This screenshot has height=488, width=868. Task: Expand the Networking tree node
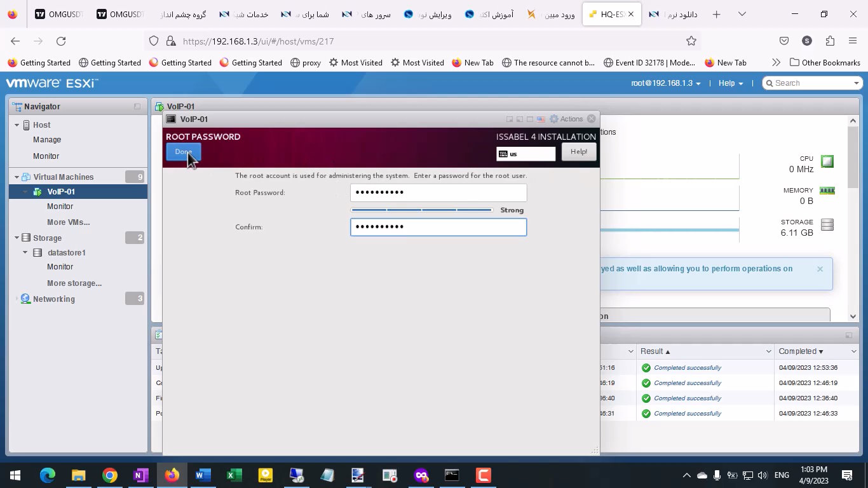[x=17, y=299]
